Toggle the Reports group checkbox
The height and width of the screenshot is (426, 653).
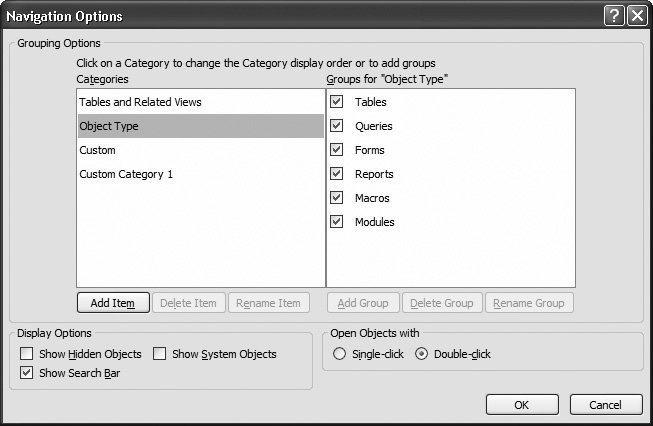(337, 174)
